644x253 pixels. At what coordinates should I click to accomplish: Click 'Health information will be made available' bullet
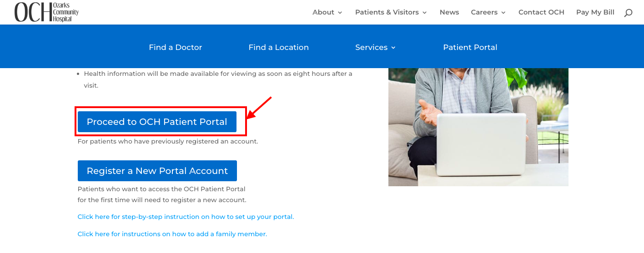218,79
